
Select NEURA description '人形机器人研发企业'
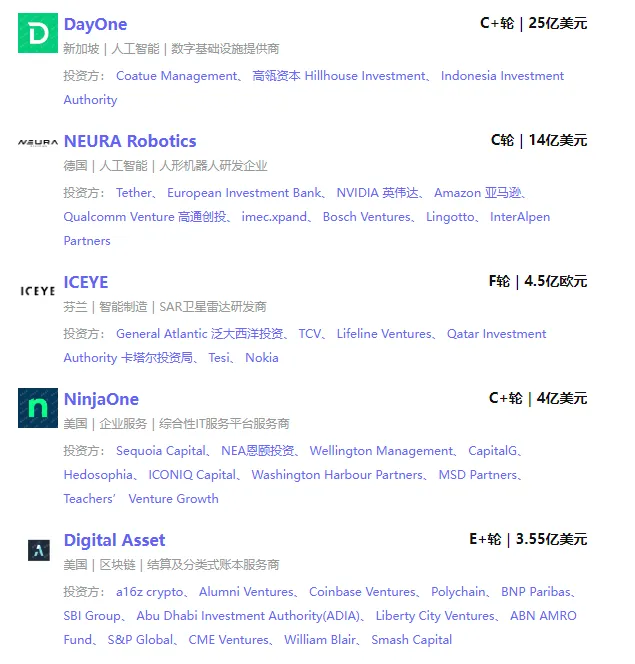click(213, 166)
